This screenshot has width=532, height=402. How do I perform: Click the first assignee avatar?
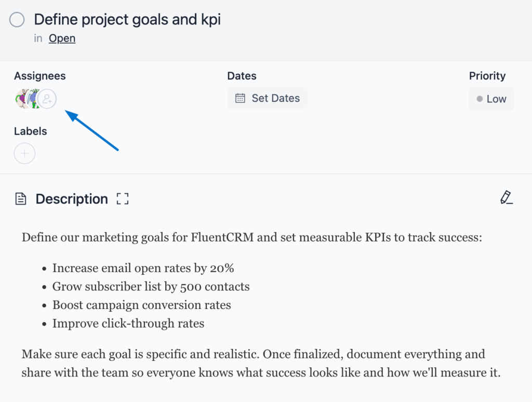click(22, 98)
